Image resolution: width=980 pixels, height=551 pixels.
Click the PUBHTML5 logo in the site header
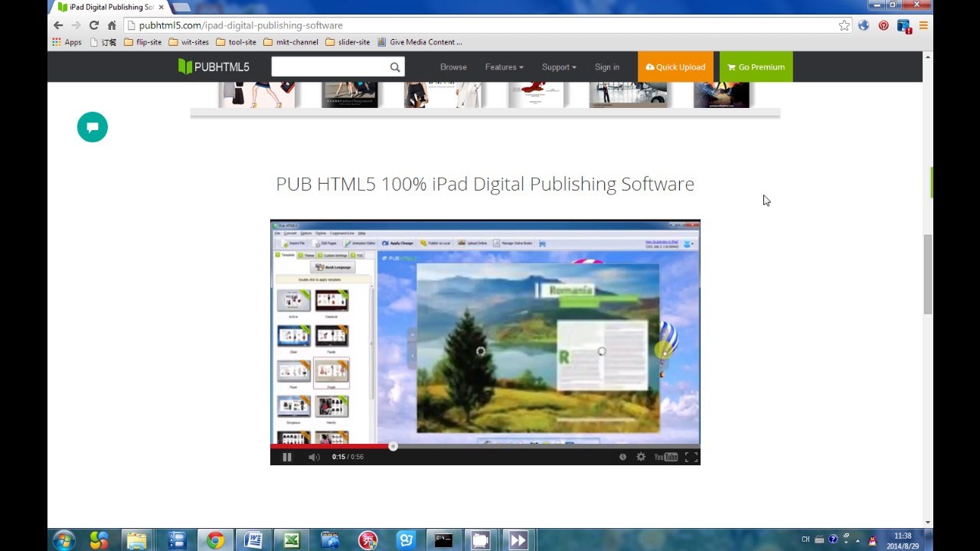tap(214, 67)
